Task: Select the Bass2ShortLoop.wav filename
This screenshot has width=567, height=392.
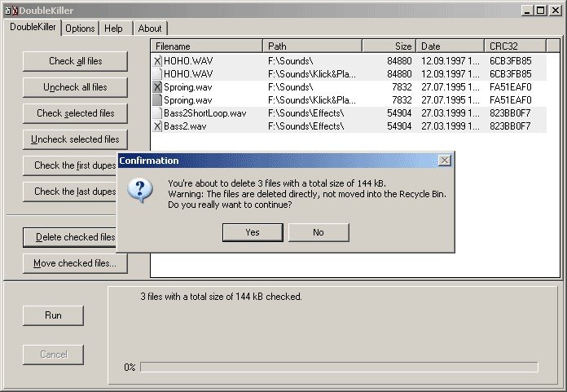Action: point(205,113)
